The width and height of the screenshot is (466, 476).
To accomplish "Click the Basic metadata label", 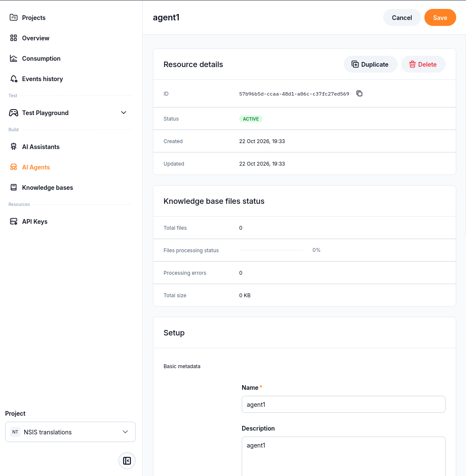I will pyautogui.click(x=182, y=366).
